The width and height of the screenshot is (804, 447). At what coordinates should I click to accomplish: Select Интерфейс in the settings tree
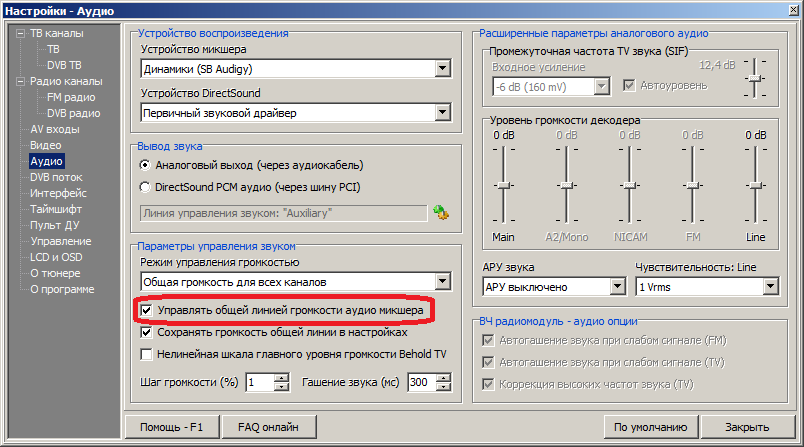click(x=58, y=193)
